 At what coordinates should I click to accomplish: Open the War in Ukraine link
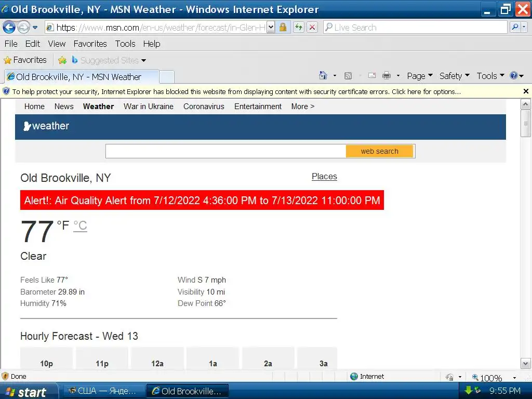point(148,107)
